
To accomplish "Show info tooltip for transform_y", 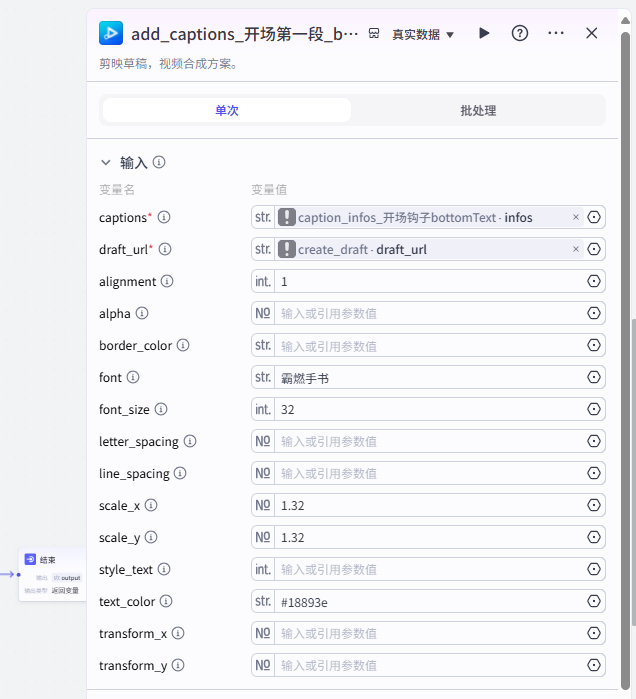I will click(178, 665).
